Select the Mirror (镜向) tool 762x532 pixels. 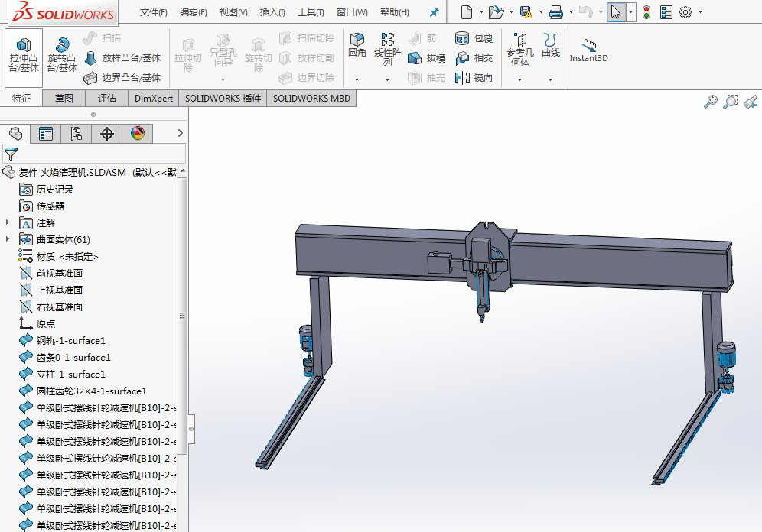[x=474, y=78]
